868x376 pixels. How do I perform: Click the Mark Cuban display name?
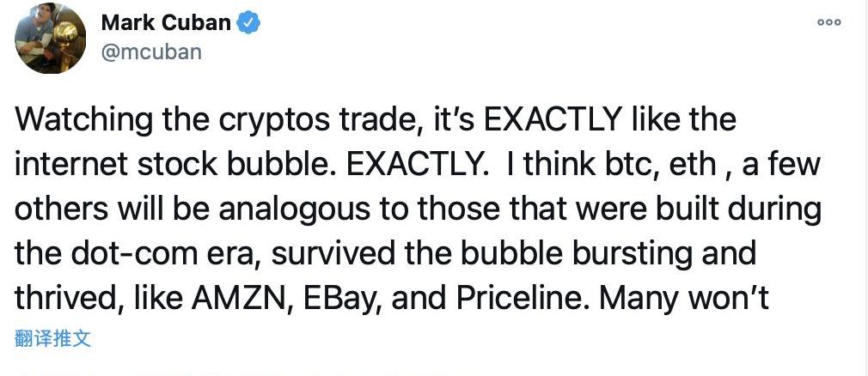click(x=166, y=22)
